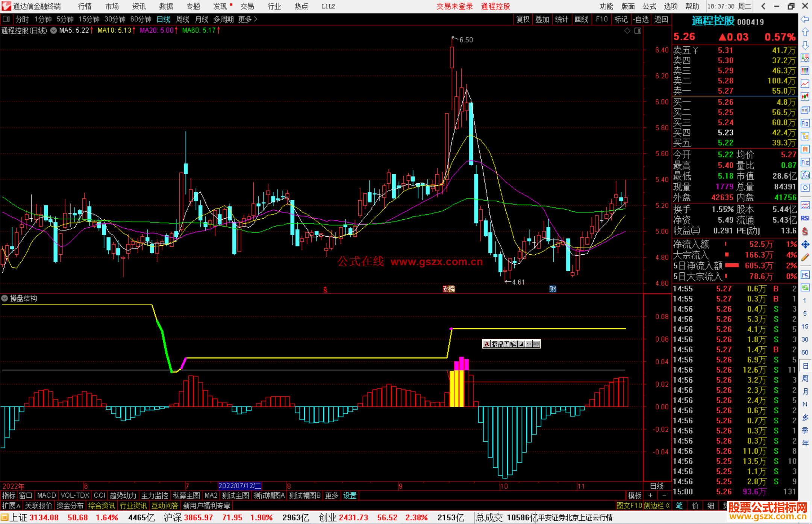Screen dimensions: 812x524
Task: Click the four-way move arrows icon
Action: (x=805, y=245)
